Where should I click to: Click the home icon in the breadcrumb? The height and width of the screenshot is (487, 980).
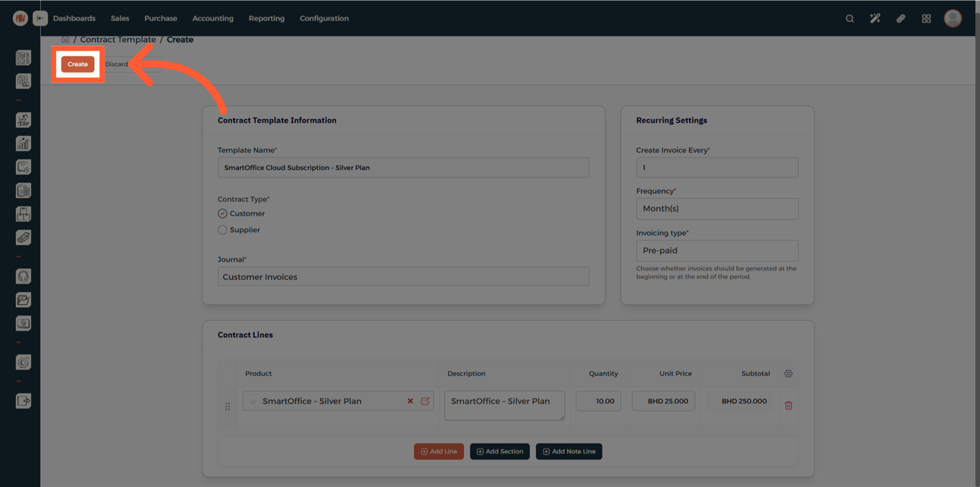tap(65, 40)
